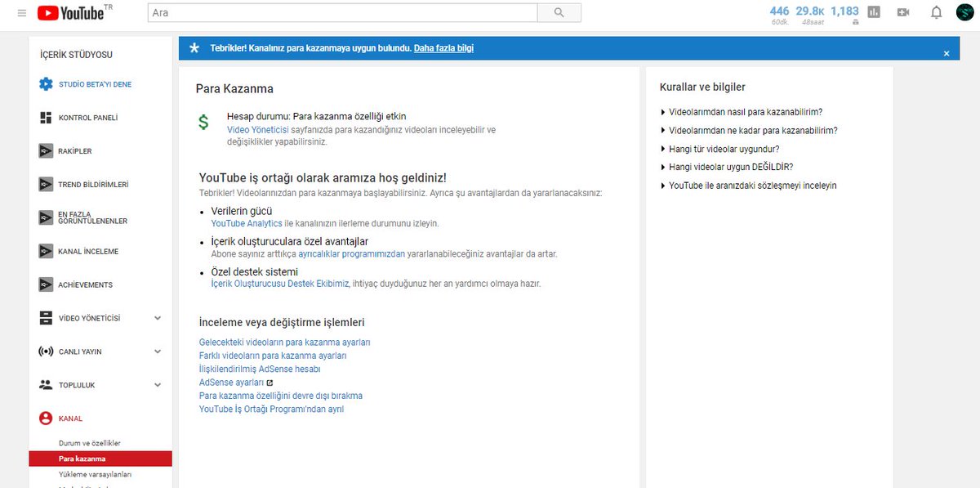Screen dimensions: 980x488
Task: Open İlişkilendirilmiş AdSense hesabı link
Action: pos(260,369)
